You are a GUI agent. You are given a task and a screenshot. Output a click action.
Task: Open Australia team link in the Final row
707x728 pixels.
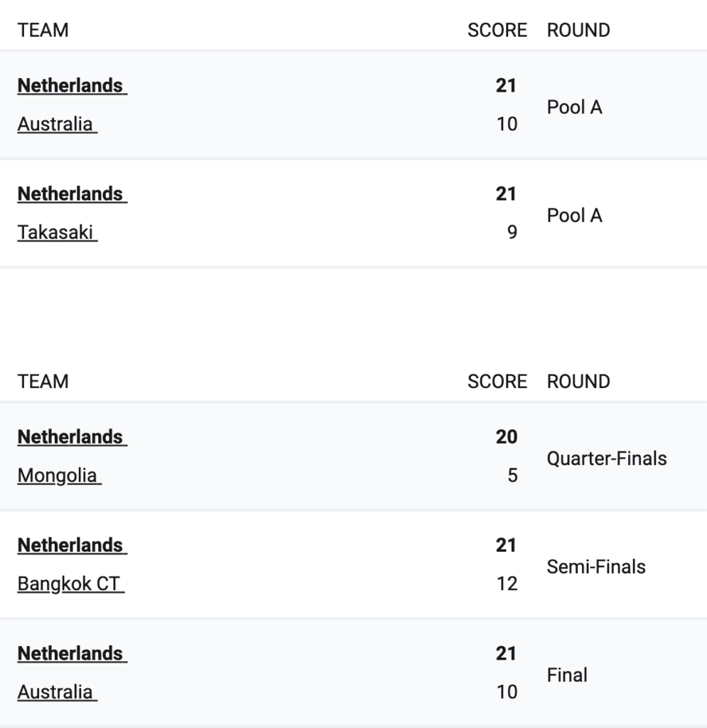(58, 692)
